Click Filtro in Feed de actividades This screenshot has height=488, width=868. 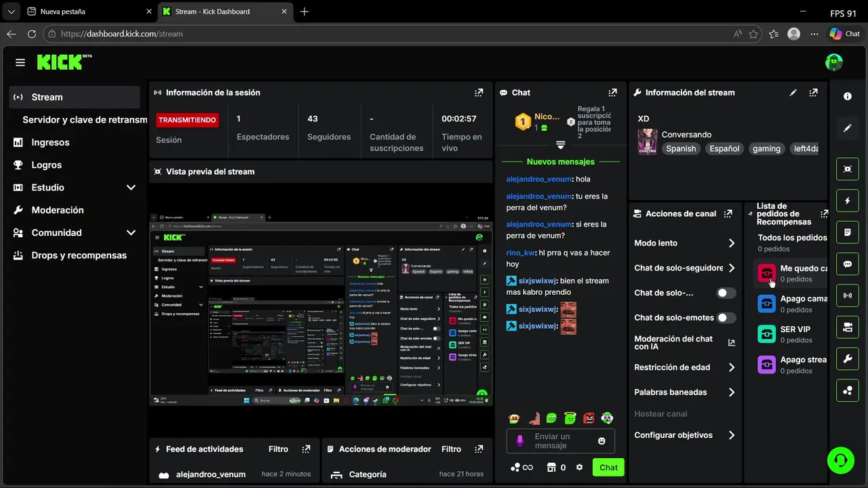point(278,449)
